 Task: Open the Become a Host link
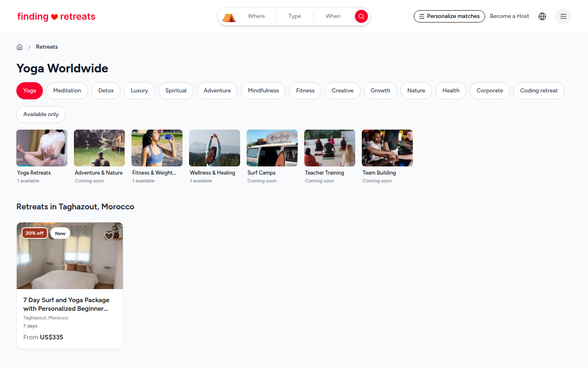pyautogui.click(x=509, y=16)
